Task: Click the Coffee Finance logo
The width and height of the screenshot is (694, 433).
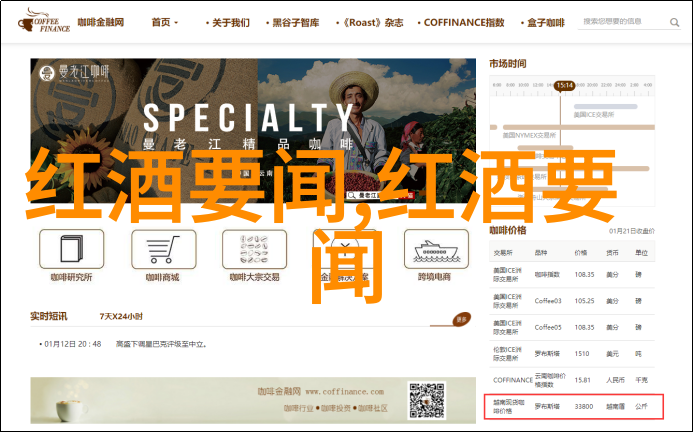Action: tap(43, 21)
